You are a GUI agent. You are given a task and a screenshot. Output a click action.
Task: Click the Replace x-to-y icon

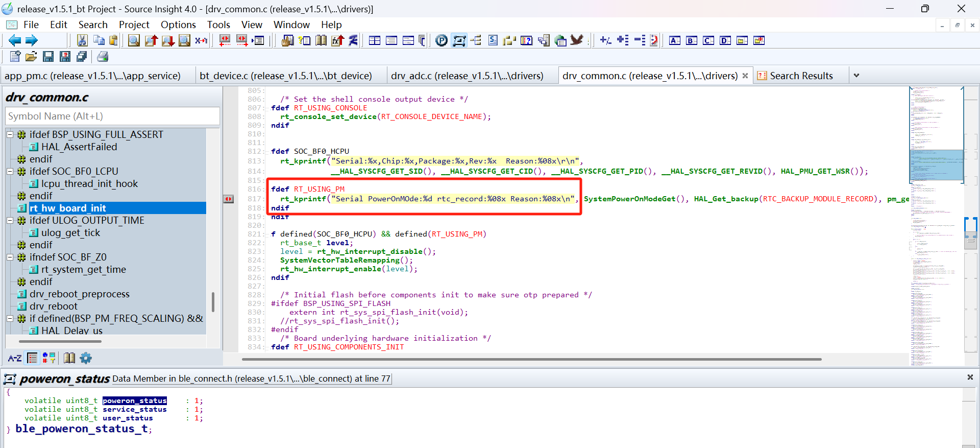[201, 40]
